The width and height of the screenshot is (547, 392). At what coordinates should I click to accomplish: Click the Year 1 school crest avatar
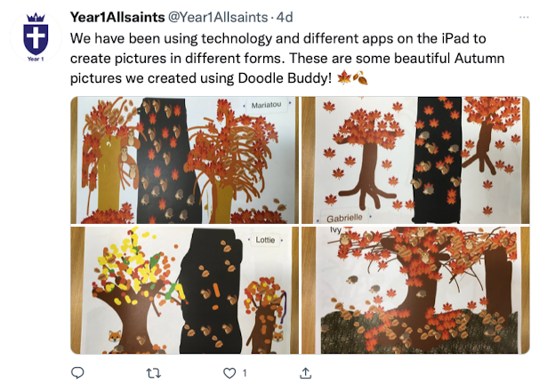click(36, 37)
